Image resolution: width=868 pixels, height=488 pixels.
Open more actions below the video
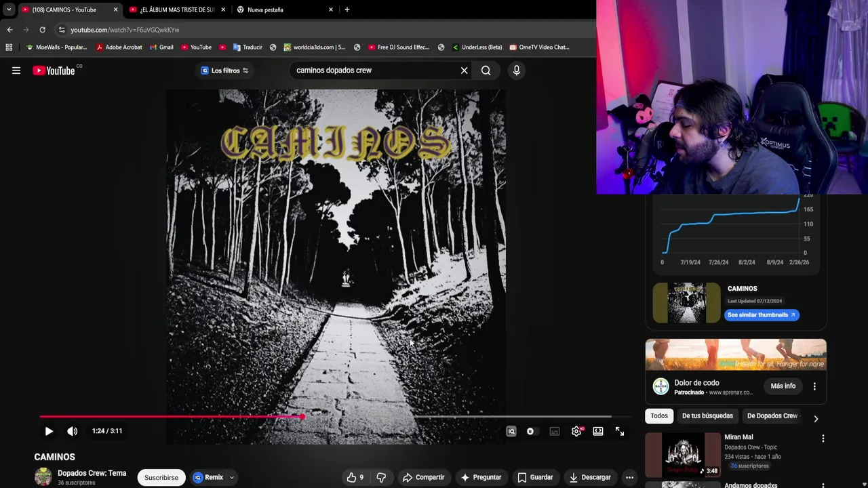(629, 477)
